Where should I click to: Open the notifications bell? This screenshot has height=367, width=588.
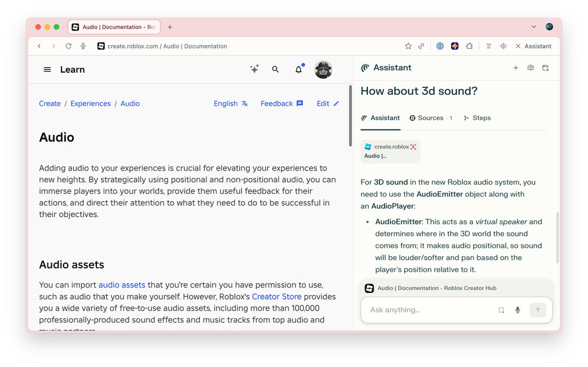coord(299,69)
